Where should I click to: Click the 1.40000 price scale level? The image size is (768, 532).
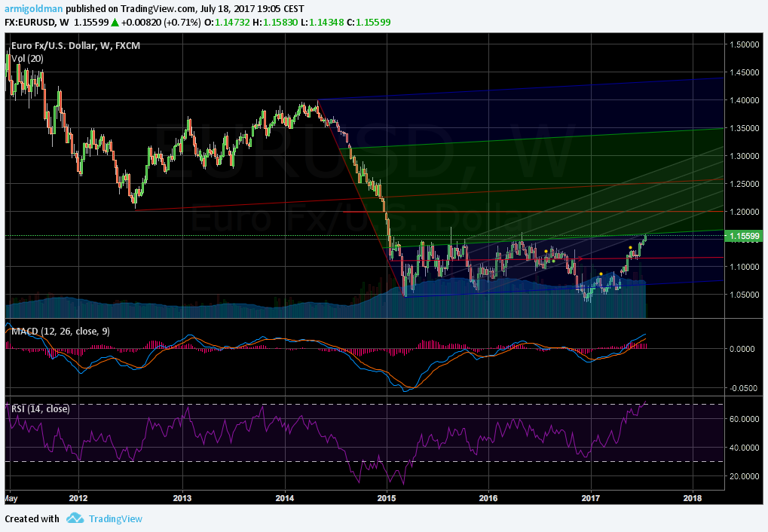coord(745,100)
